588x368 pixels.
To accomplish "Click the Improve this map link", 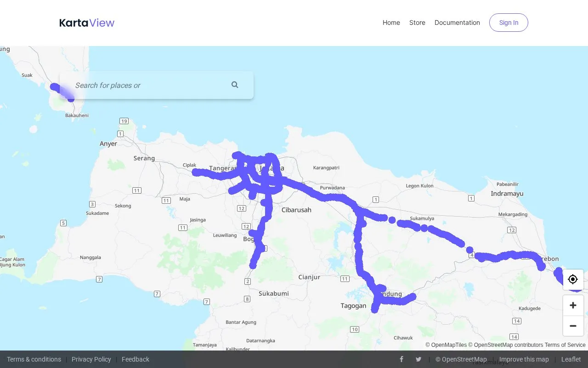I will [x=524, y=359].
